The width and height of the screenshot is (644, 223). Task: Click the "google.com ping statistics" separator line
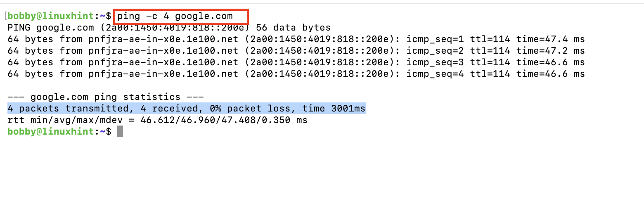coord(106,97)
